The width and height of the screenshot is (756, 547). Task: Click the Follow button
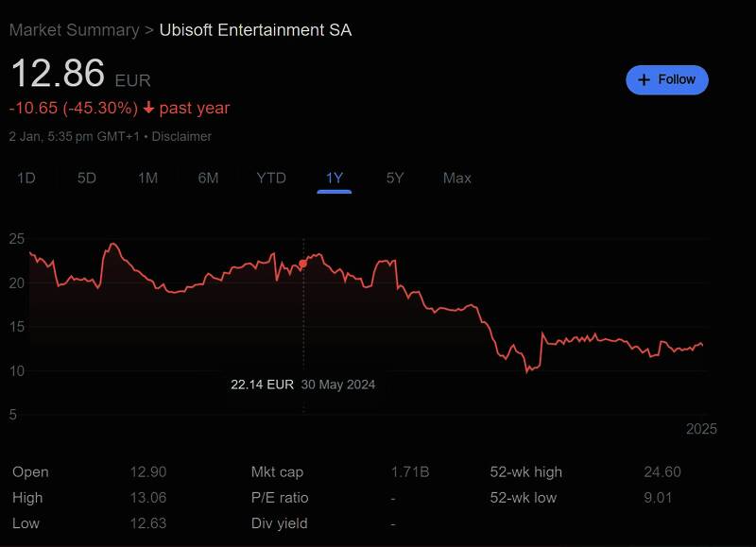coord(666,79)
